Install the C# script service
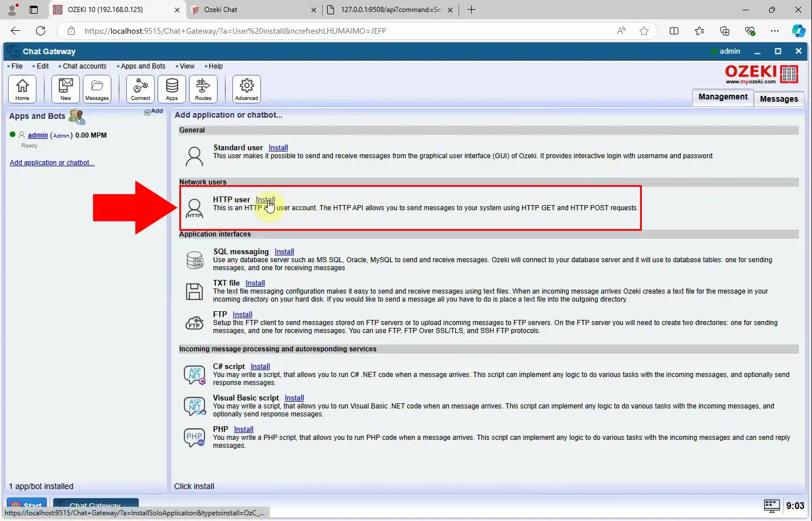Viewport: 812px width, 521px height. [x=260, y=366]
